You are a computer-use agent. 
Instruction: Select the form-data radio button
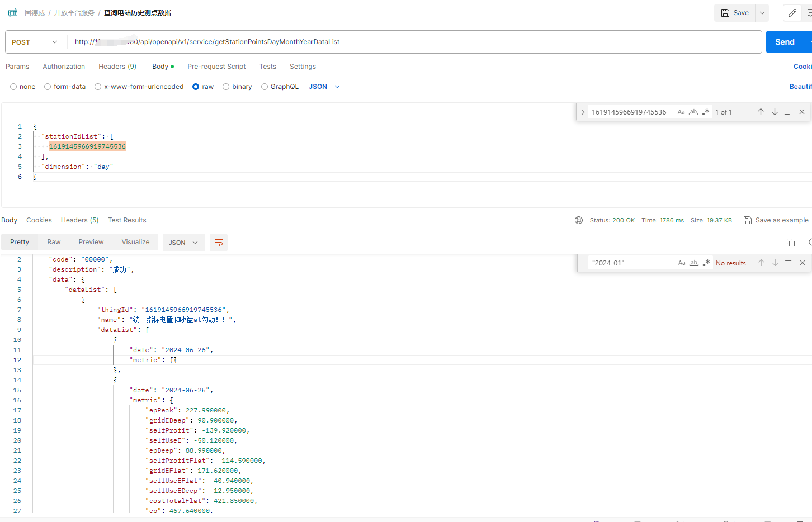point(48,87)
